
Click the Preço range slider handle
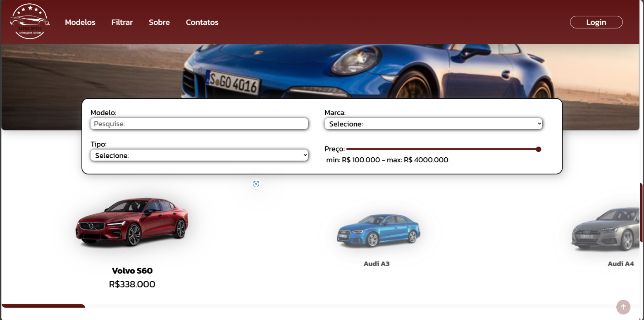point(538,149)
